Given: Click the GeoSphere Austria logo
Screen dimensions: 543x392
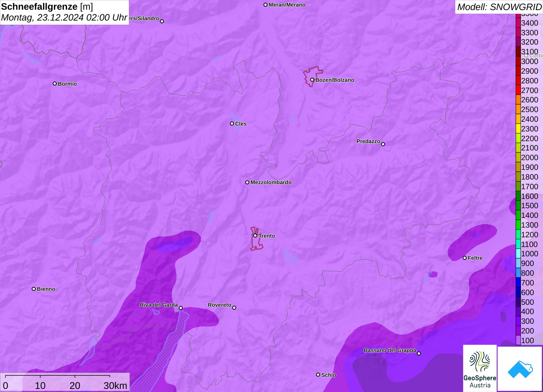Looking at the screenshot, I should tap(480, 368).
